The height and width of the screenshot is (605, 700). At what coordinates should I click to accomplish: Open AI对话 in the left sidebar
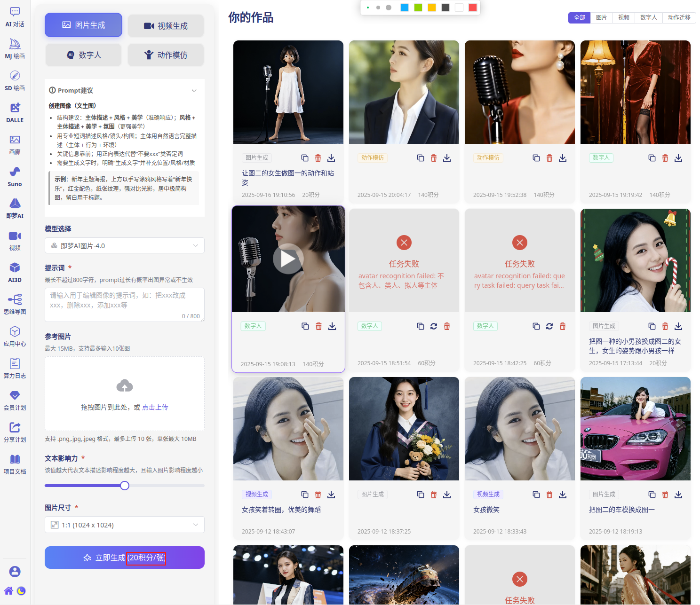pos(15,17)
